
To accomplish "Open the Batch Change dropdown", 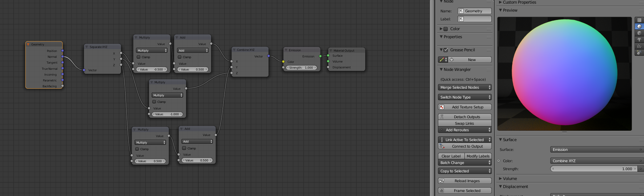I will point(465,163).
